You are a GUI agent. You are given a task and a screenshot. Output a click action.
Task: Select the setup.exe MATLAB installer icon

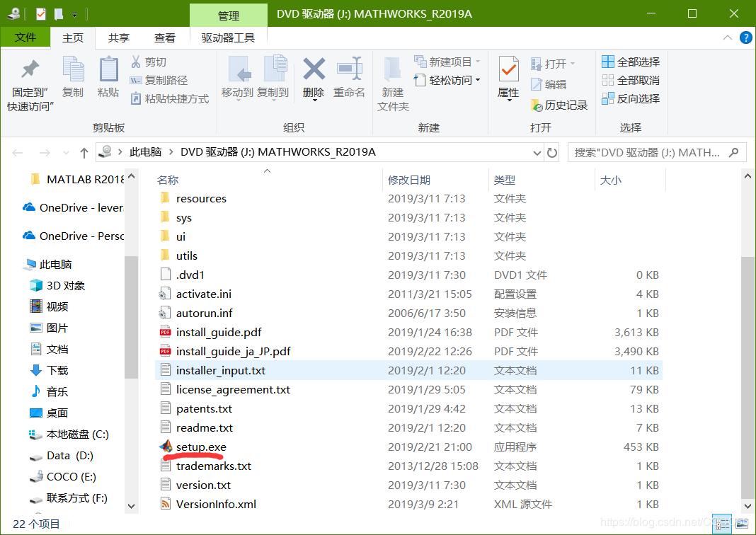pos(166,447)
